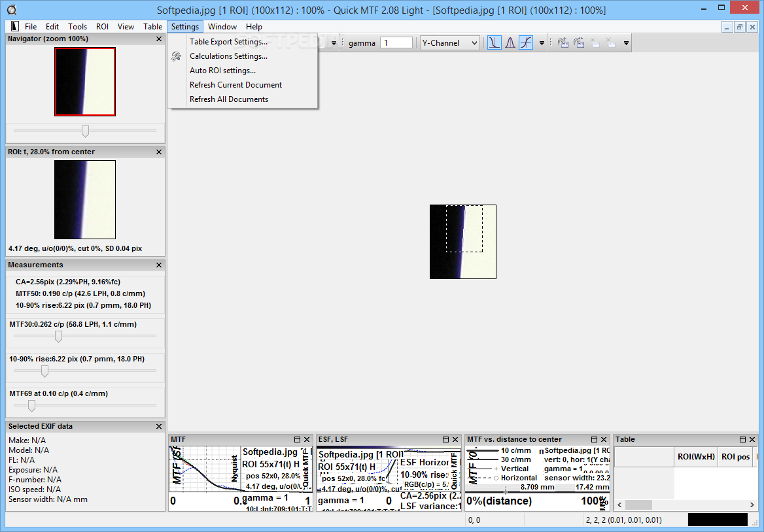Screen dimensions: 764x532
Task: Click the MTF30 slider handle
Action: (x=58, y=337)
